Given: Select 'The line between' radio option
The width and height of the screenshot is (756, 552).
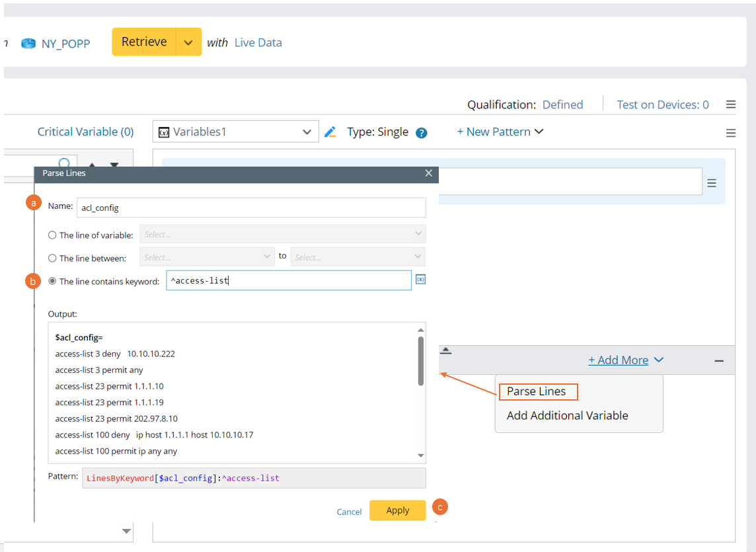Looking at the screenshot, I should point(53,258).
